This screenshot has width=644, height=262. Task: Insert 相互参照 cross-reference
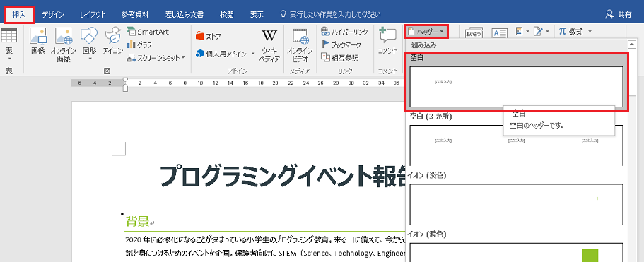coord(339,58)
